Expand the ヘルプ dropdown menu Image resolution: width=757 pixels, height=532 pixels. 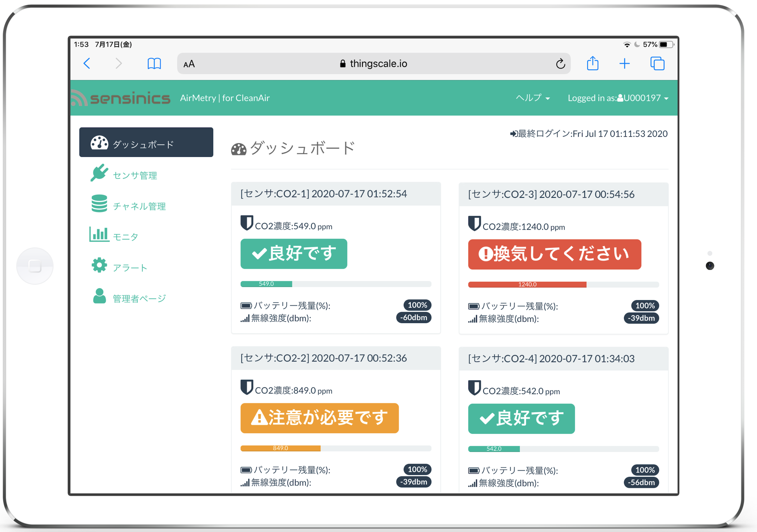point(532,98)
